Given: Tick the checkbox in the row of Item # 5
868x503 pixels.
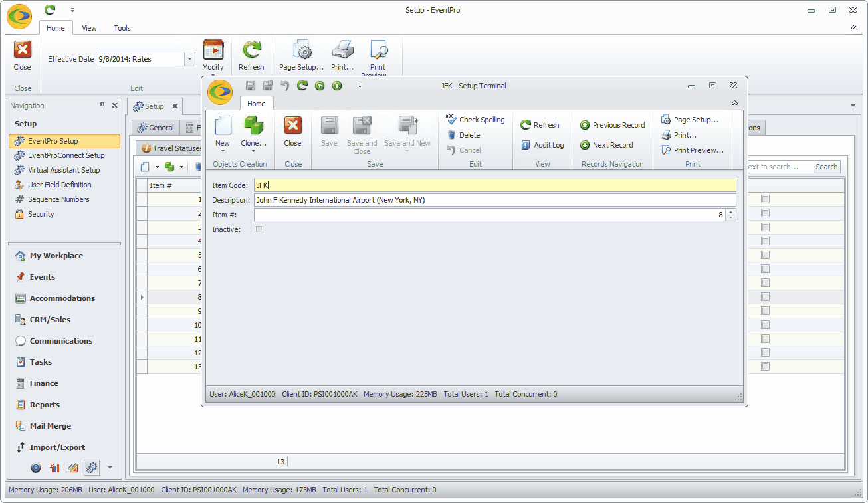Looking at the screenshot, I should click(765, 255).
